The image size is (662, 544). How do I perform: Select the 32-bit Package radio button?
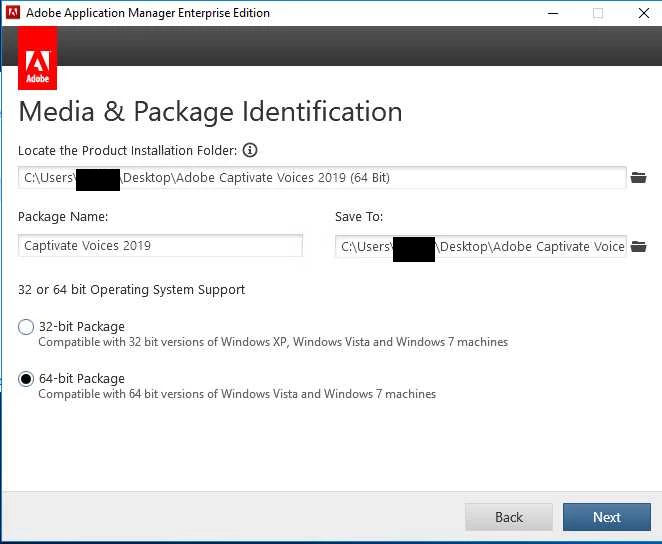point(26,327)
